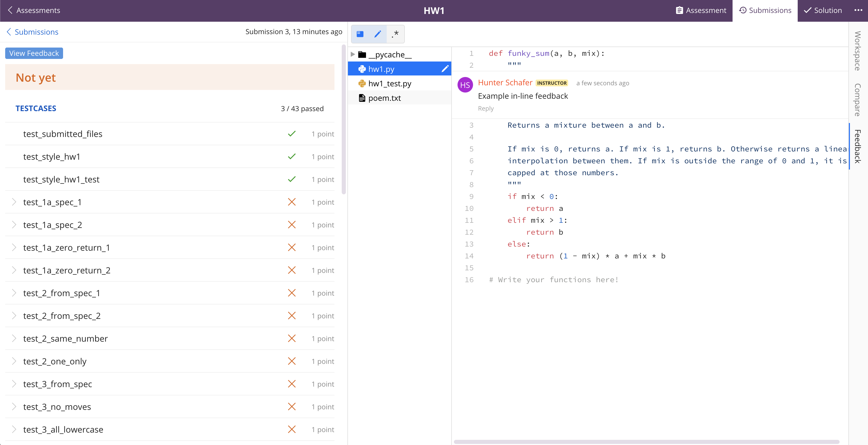Click the 'def funky_sum(a, b, mix):' code line

pos(546,53)
